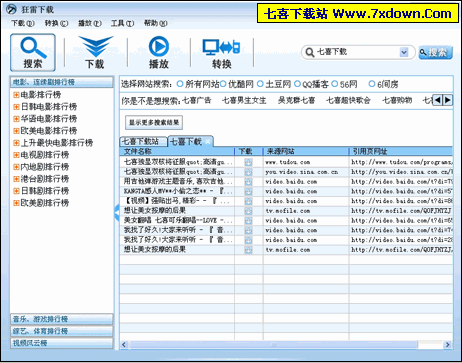Click download icon for tudou.com result
The image size is (462, 363).
(x=248, y=162)
